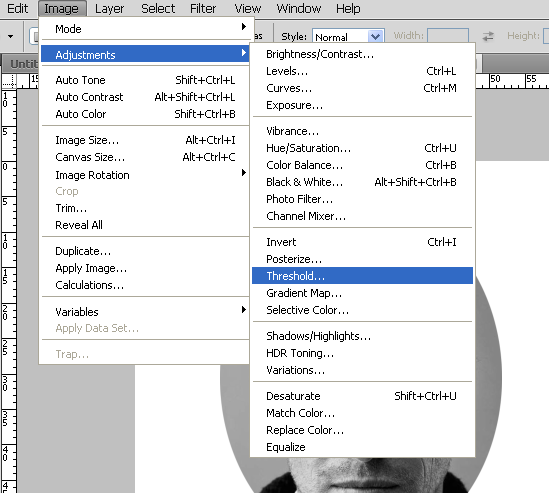Choose Trim from Image menu
Image resolution: width=549 pixels, height=493 pixels.
[145, 208]
